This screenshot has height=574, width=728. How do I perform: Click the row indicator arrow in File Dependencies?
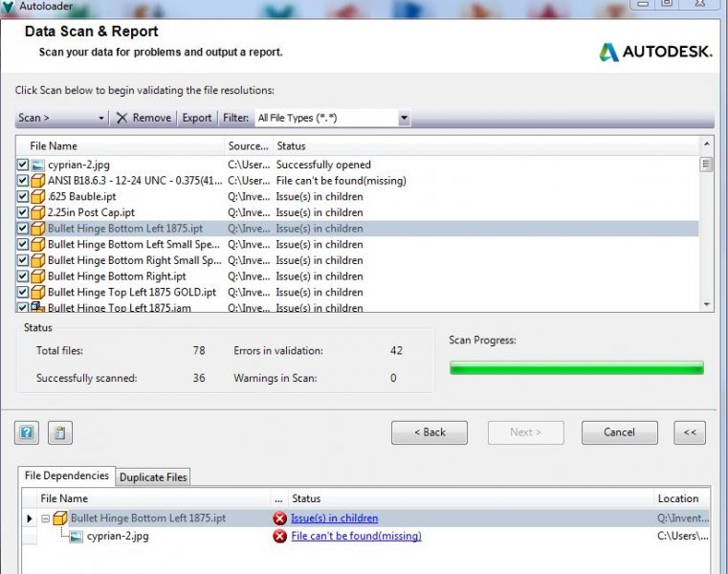coord(30,519)
